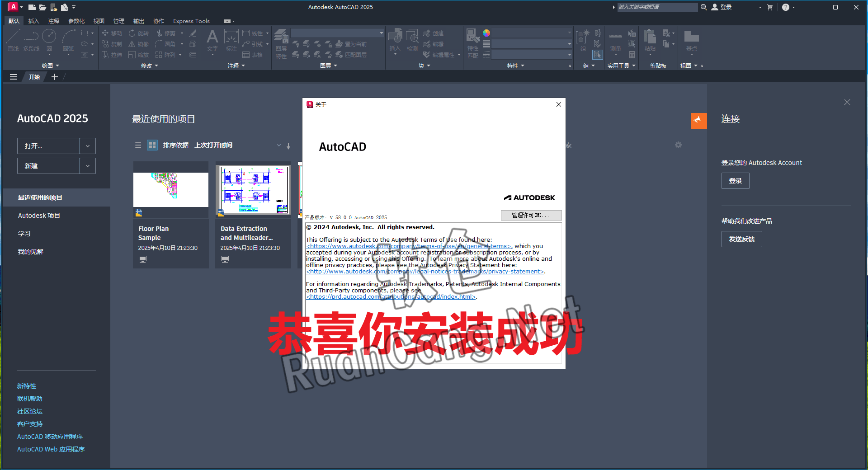Select the Polyline (多段线) tool
Image resolution: width=868 pixels, height=470 pixels.
pyautogui.click(x=31, y=40)
